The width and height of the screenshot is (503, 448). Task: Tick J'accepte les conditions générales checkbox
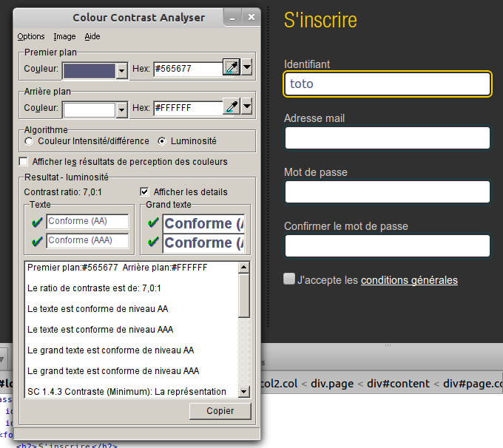click(289, 279)
